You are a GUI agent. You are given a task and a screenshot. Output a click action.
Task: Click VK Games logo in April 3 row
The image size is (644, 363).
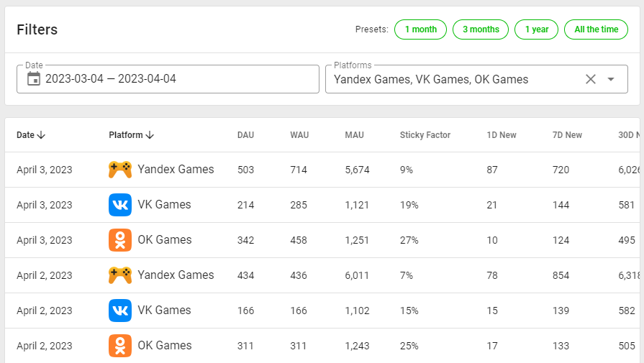pos(120,205)
